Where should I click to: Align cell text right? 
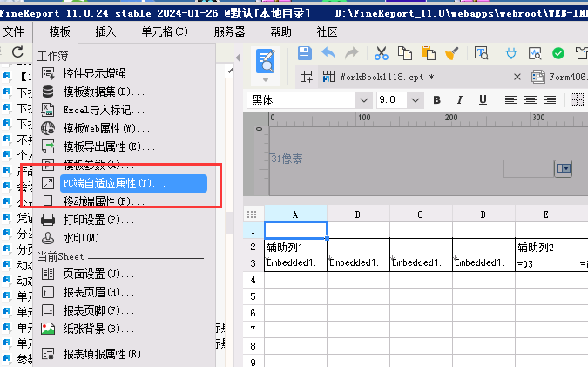point(550,100)
